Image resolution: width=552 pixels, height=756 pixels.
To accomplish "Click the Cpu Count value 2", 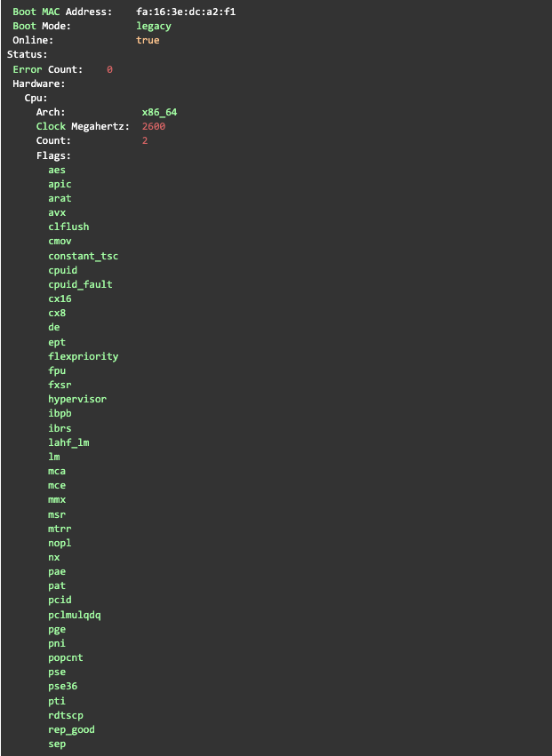I will click(x=145, y=140).
